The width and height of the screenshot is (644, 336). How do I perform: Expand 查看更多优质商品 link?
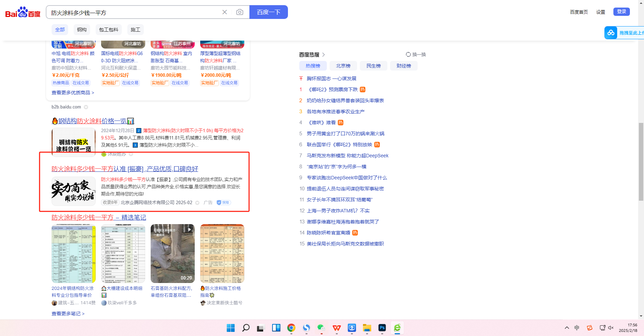click(73, 93)
